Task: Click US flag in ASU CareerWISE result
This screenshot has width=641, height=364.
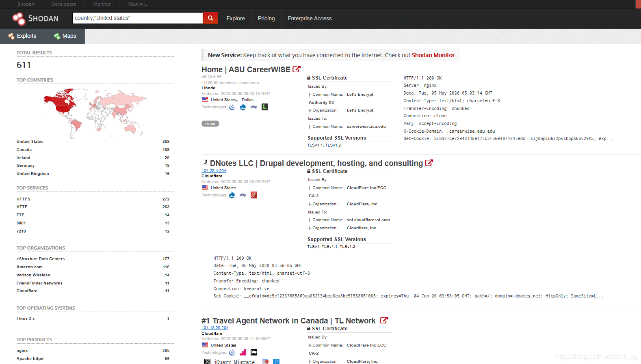Action: click(x=205, y=99)
